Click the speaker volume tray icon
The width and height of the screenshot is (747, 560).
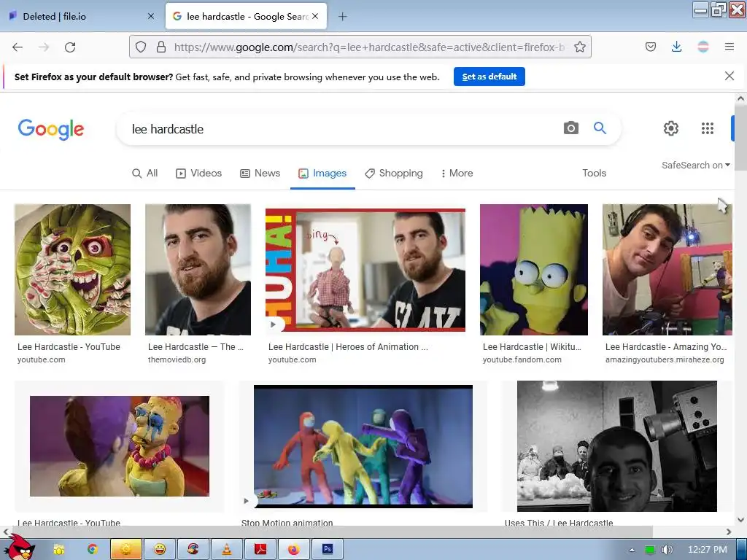[667, 550]
